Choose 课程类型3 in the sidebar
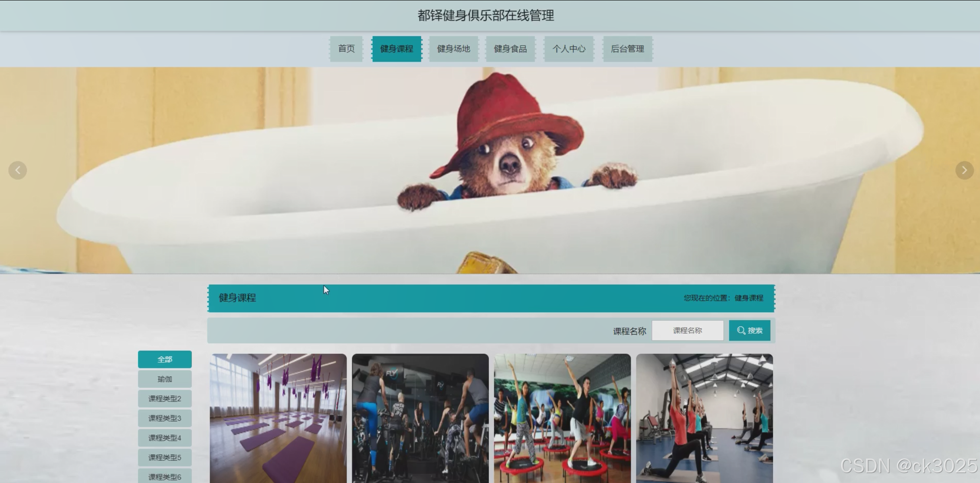 click(x=165, y=418)
